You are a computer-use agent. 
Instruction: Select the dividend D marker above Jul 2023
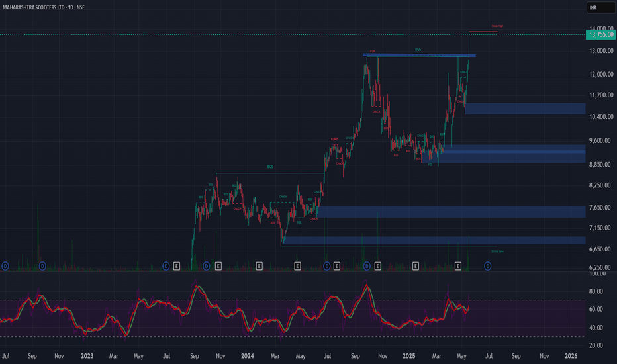click(x=166, y=267)
